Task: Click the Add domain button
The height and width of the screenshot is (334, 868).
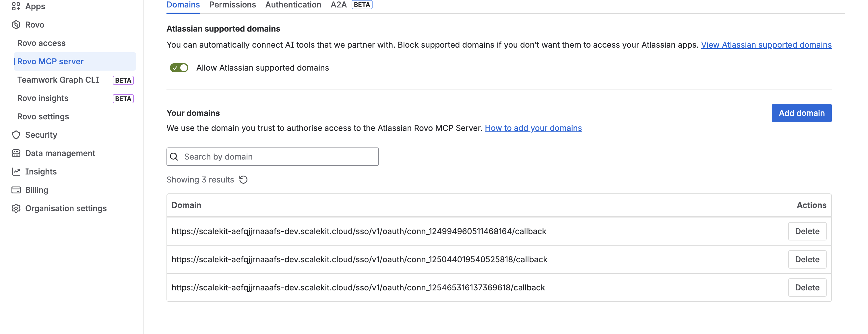Action: (x=802, y=113)
